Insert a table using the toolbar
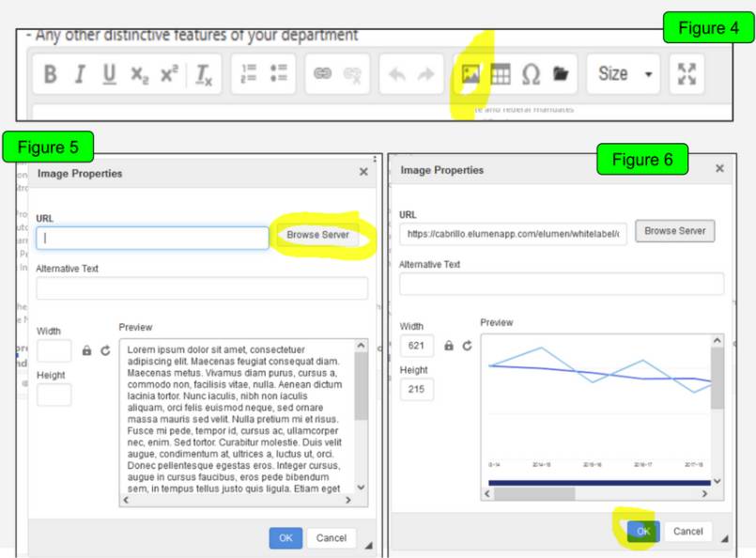The height and width of the screenshot is (558, 756). tap(501, 74)
